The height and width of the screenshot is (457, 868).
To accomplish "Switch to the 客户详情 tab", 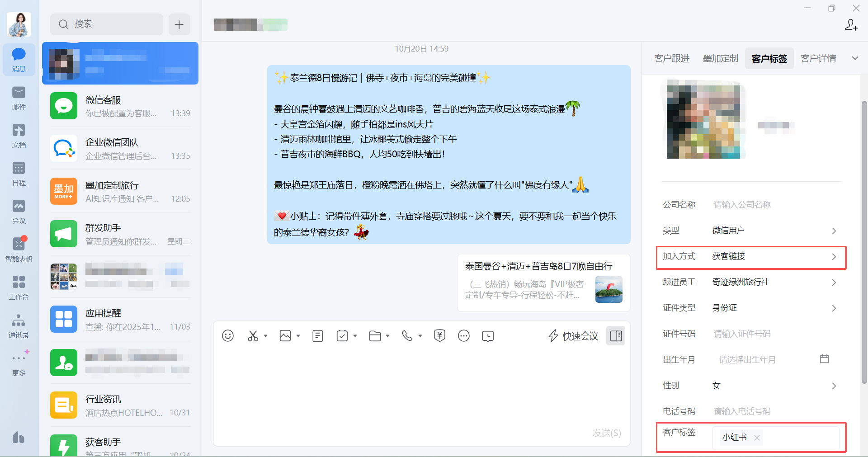I will click(818, 58).
